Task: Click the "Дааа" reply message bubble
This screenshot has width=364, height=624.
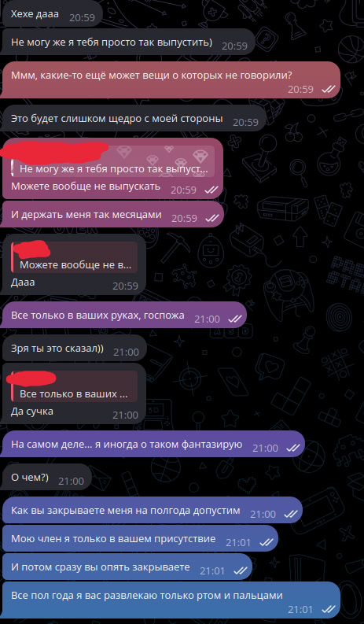Action: (74, 264)
